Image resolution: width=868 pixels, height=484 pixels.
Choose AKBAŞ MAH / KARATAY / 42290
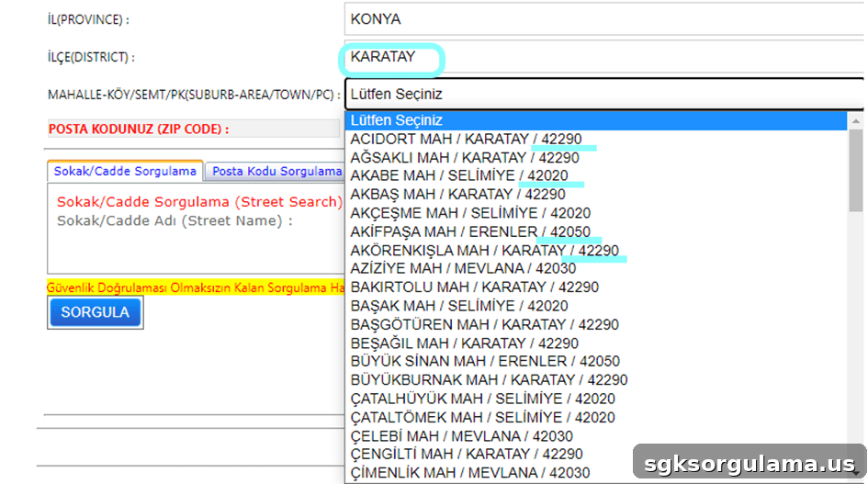click(596, 195)
